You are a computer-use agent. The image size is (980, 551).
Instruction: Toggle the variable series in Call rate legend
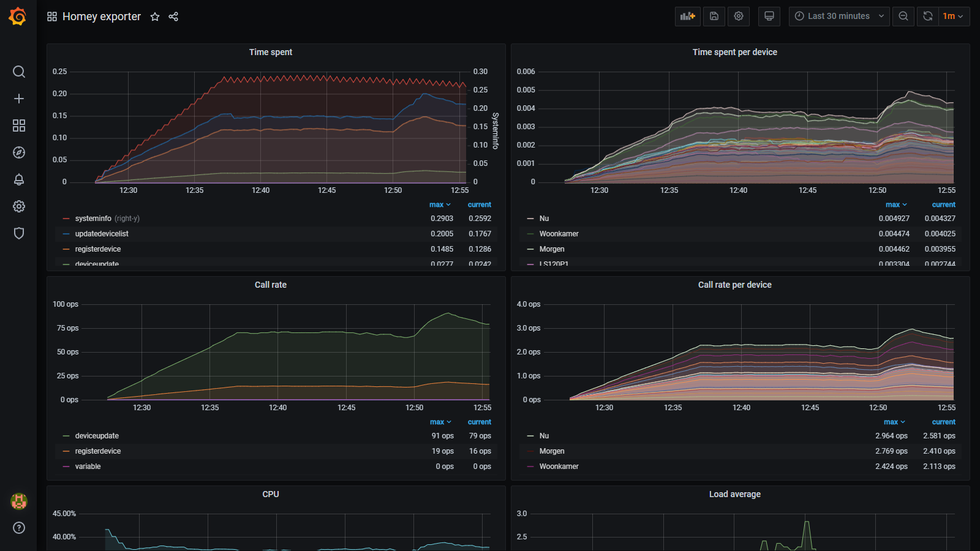pyautogui.click(x=88, y=467)
